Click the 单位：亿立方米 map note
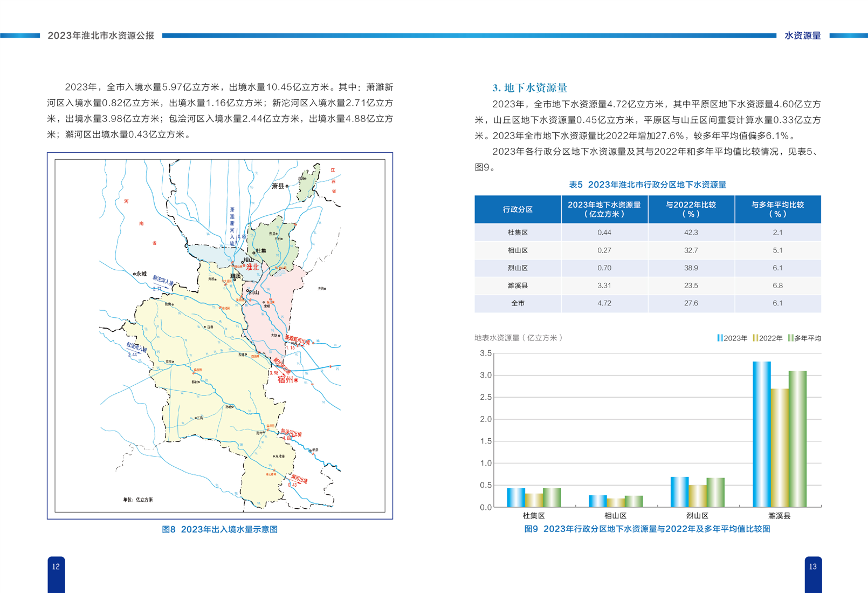Image resolution: width=868 pixels, height=593 pixels. (138, 500)
